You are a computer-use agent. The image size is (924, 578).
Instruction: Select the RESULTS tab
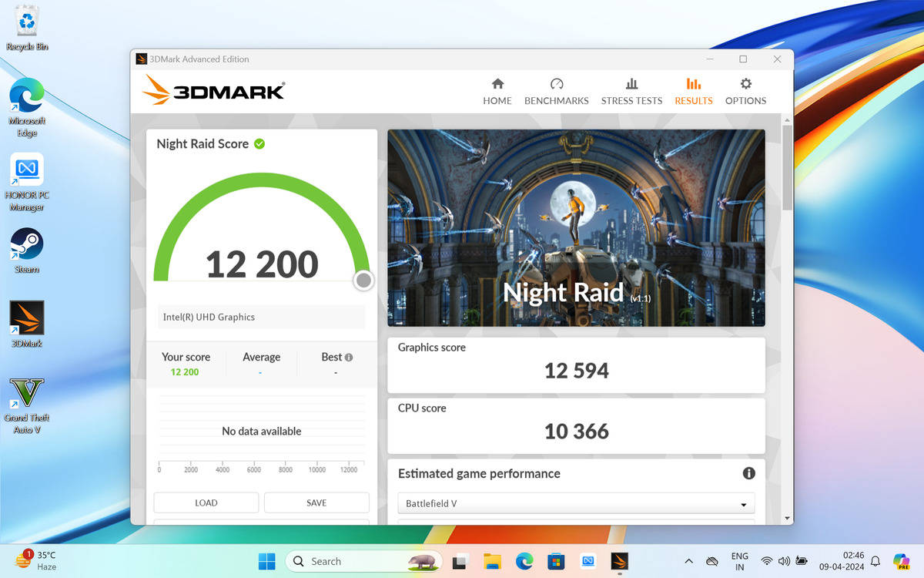(x=694, y=92)
